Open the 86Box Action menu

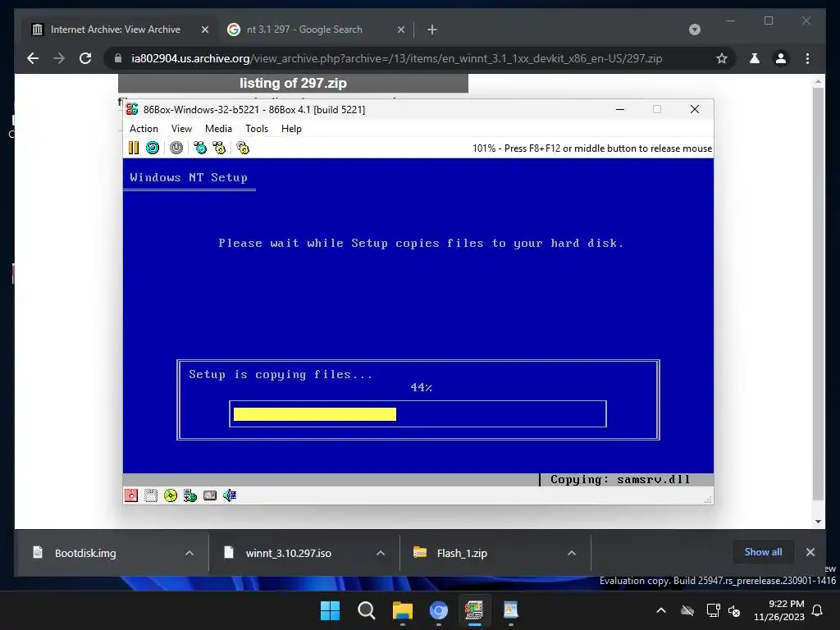pyautogui.click(x=144, y=129)
